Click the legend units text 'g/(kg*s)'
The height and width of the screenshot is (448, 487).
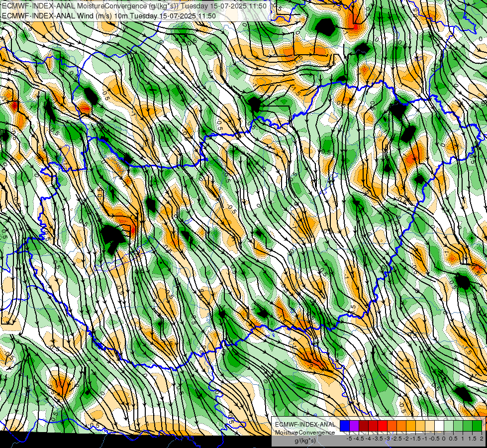click(x=305, y=441)
